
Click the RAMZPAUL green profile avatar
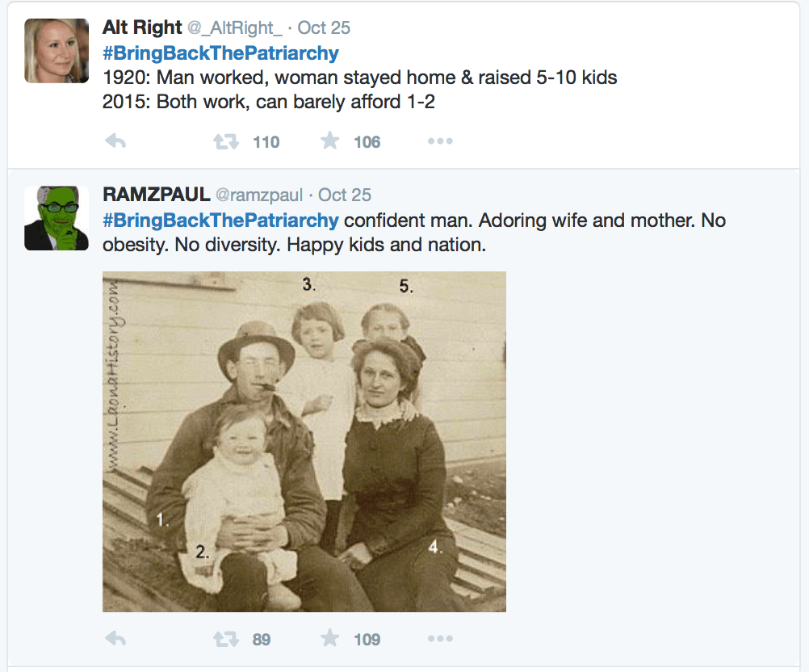(x=57, y=218)
